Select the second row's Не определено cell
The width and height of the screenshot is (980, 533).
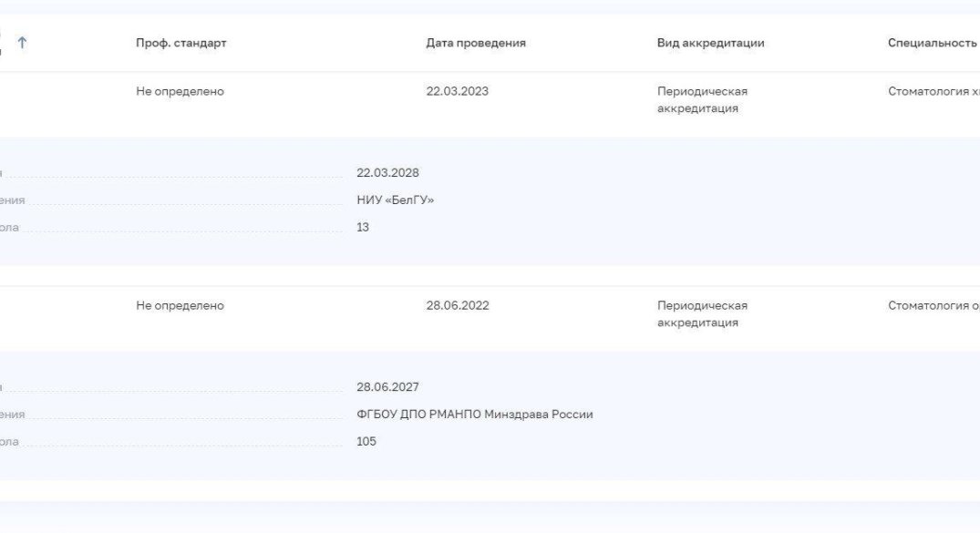pyautogui.click(x=180, y=305)
